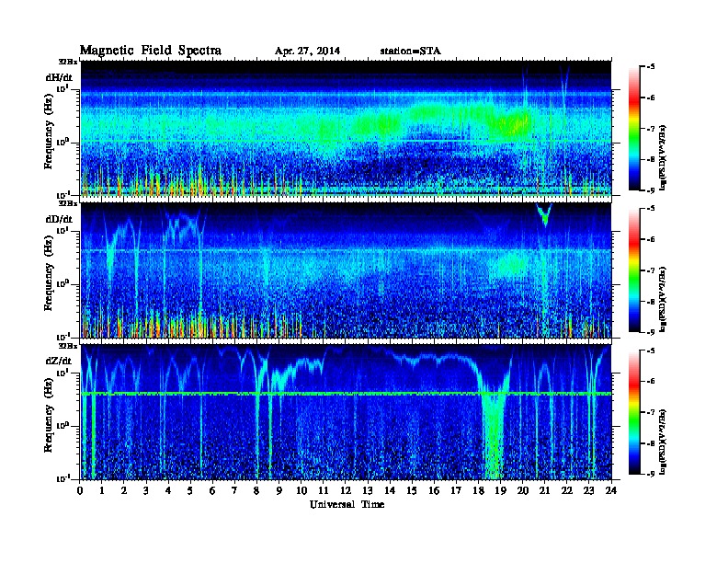Click the "-5" tick on the dZ/dt color scale

coord(651,350)
